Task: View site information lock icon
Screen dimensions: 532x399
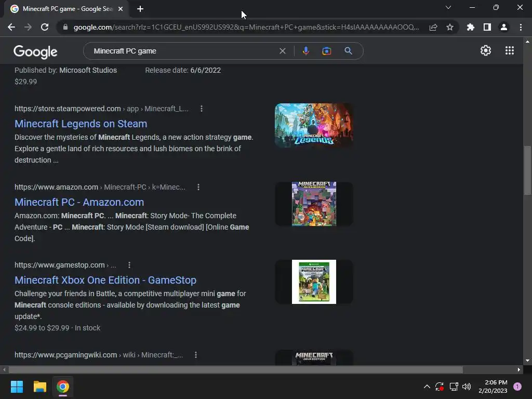Action: pos(65,27)
